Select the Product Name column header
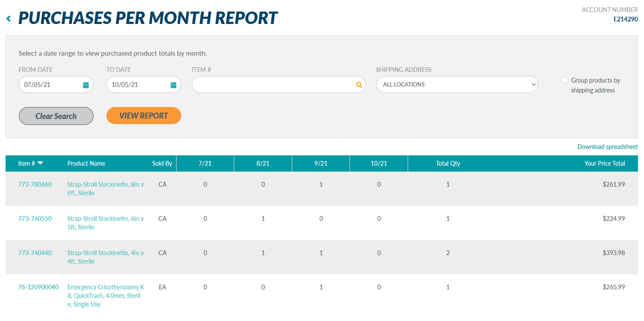Viewport: 644px width, 321px height. pos(86,163)
